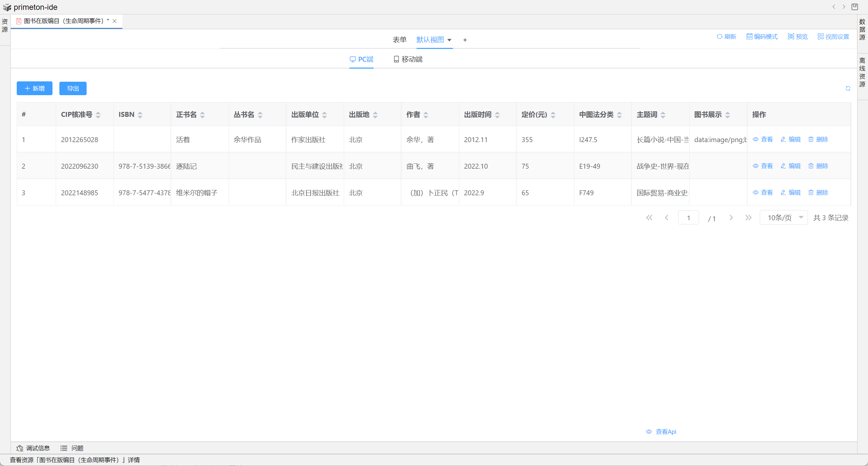Open the 10条/页 page size dropdown
The width and height of the screenshot is (868, 466).
pos(783,218)
